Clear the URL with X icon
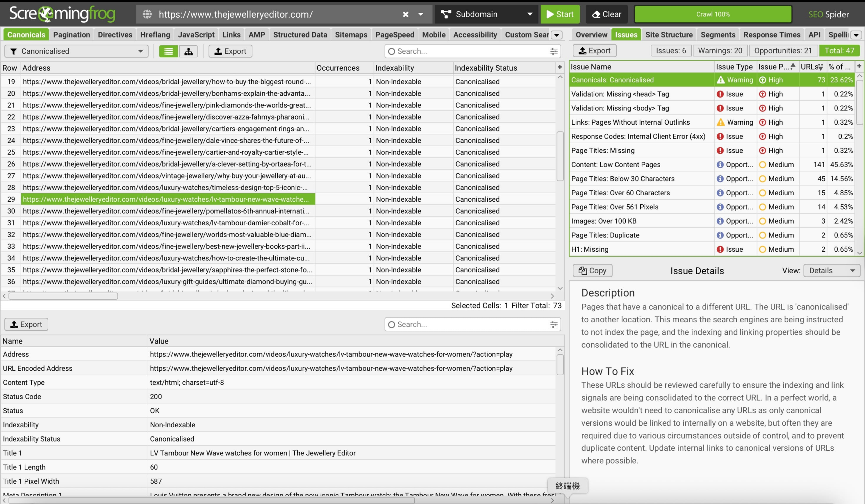This screenshot has height=504, width=865. (405, 15)
